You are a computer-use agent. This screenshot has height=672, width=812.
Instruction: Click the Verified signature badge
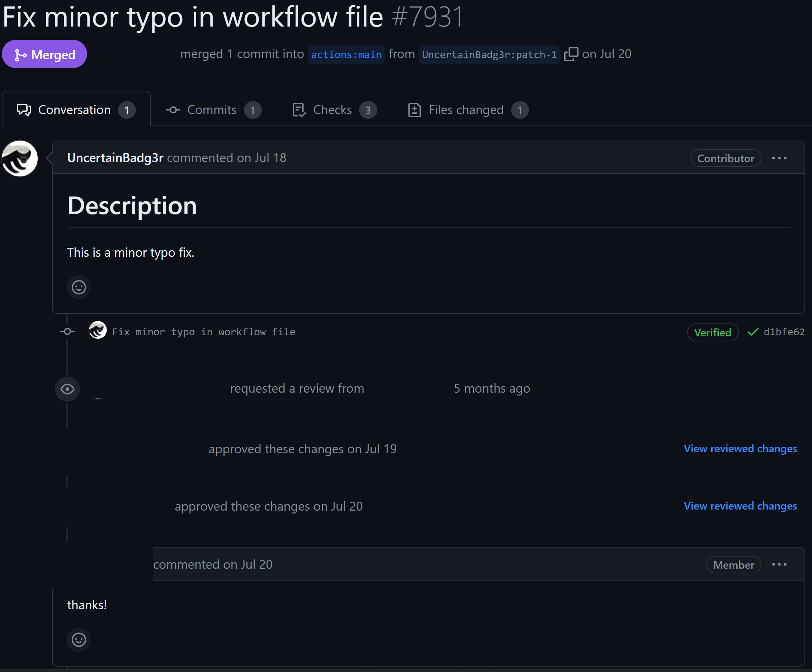click(x=713, y=332)
